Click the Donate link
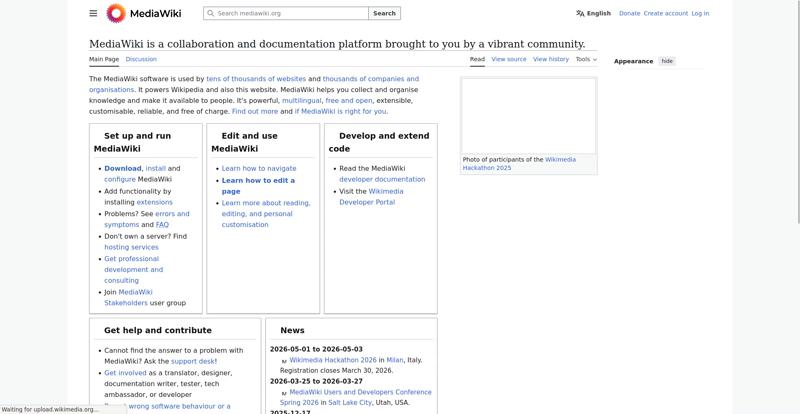The height and width of the screenshot is (414, 800). pyautogui.click(x=629, y=13)
